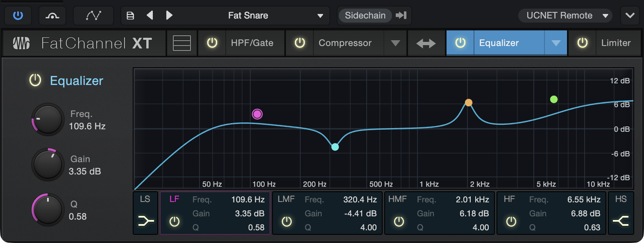The height and width of the screenshot is (243, 644).
Task: Click LF gain value 3.35 dB
Action: (249, 213)
